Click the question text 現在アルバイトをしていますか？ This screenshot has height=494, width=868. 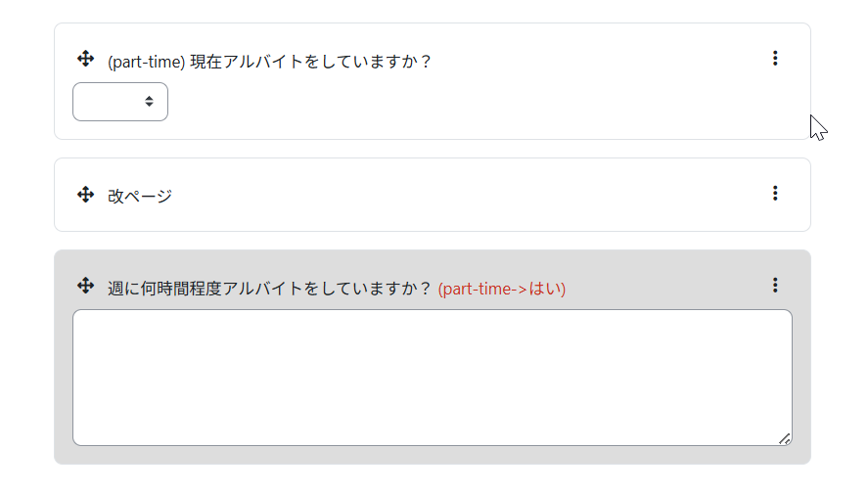pos(310,62)
